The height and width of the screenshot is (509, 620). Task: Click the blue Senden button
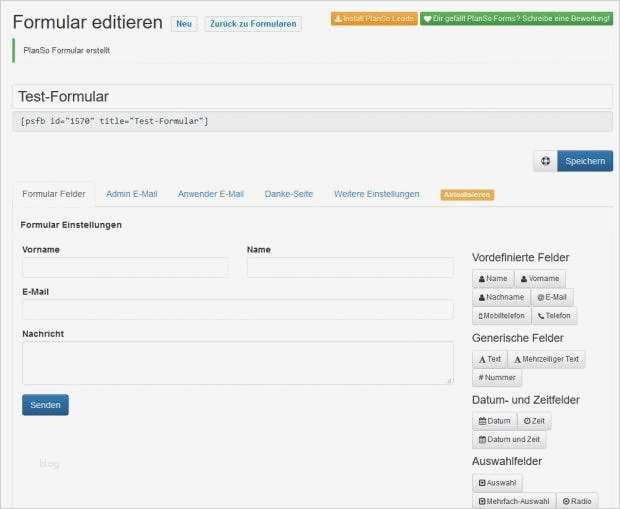(x=45, y=405)
